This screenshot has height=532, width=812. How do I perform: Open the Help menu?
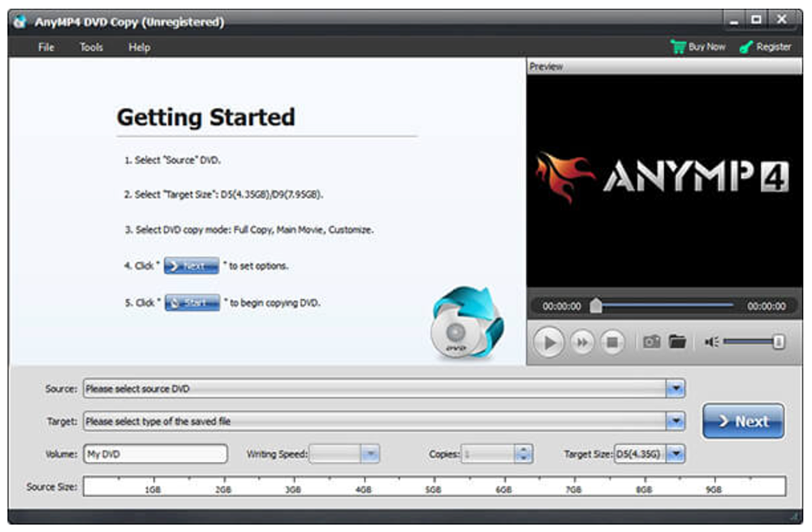(140, 47)
